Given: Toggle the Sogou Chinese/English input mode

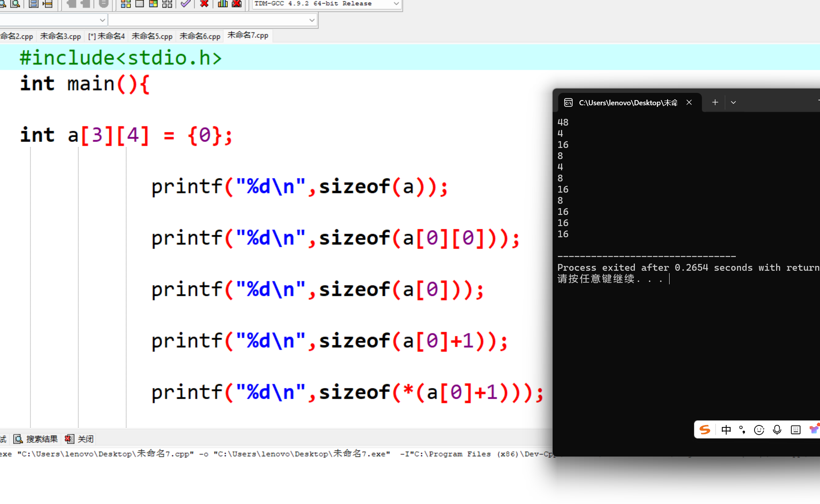Looking at the screenshot, I should 726,429.
